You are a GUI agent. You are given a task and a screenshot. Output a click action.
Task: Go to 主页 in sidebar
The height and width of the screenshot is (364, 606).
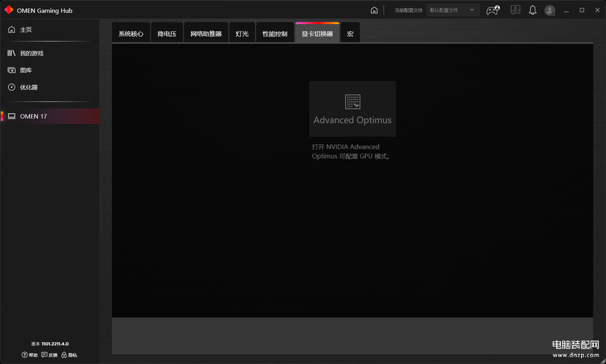[x=49, y=30]
